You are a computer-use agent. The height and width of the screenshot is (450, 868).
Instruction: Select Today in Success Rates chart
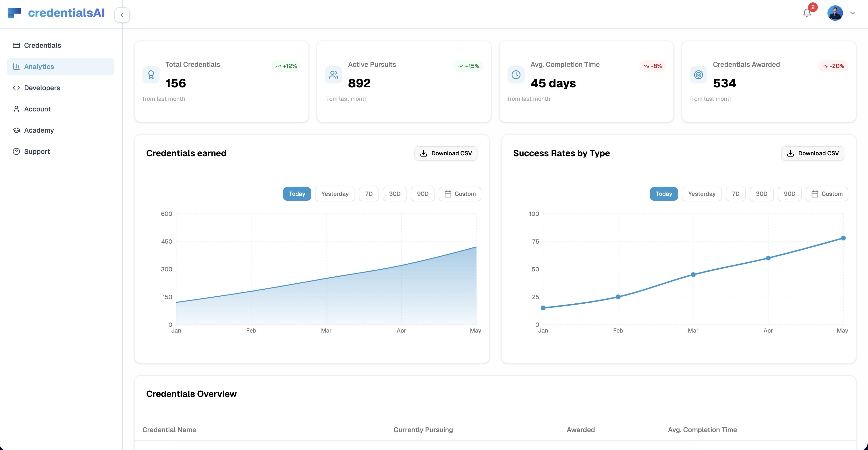click(x=664, y=194)
